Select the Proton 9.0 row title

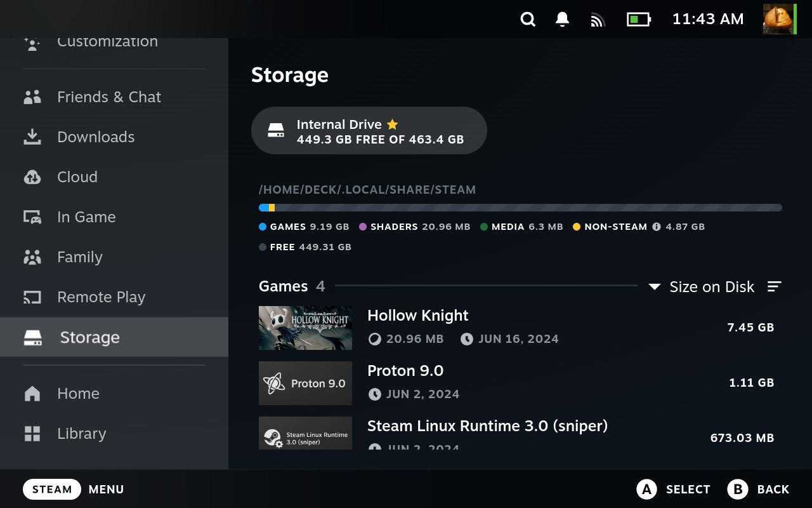pyautogui.click(x=405, y=371)
